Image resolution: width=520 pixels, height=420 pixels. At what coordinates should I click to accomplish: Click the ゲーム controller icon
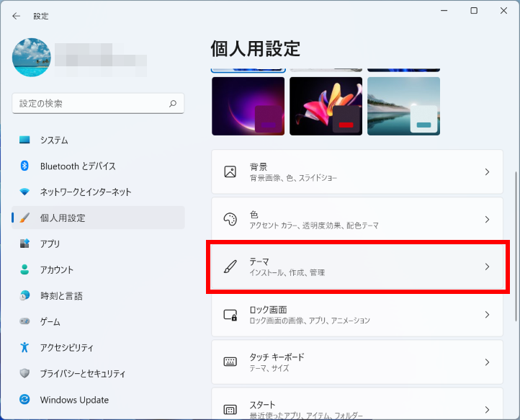click(x=24, y=321)
